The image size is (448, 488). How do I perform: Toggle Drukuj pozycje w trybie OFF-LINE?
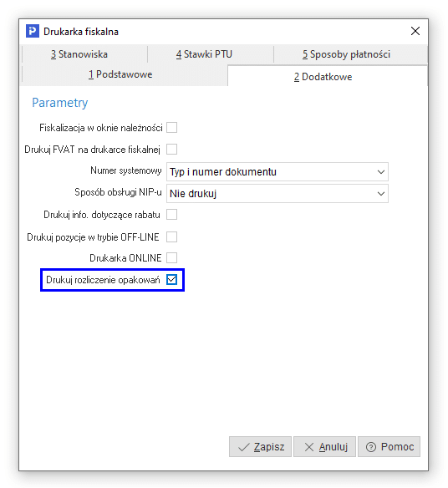(x=172, y=236)
